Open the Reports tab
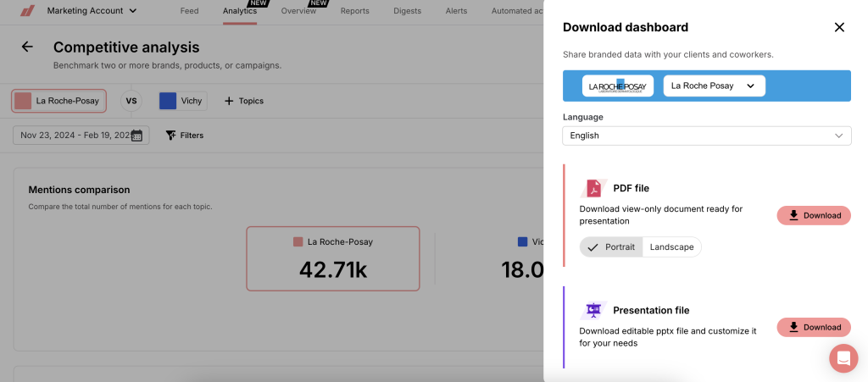This screenshot has width=868, height=382. tap(355, 10)
